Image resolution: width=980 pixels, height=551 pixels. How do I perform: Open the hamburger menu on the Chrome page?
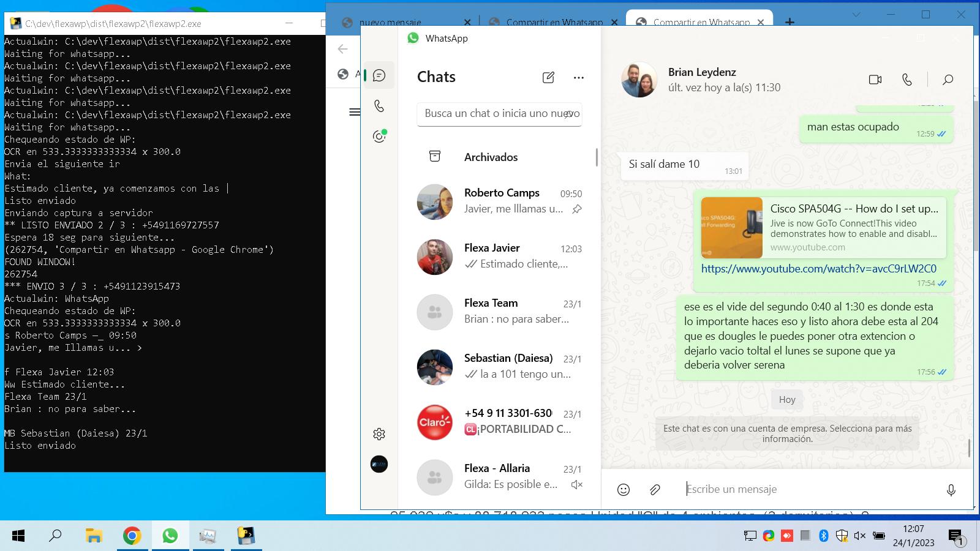(x=354, y=112)
